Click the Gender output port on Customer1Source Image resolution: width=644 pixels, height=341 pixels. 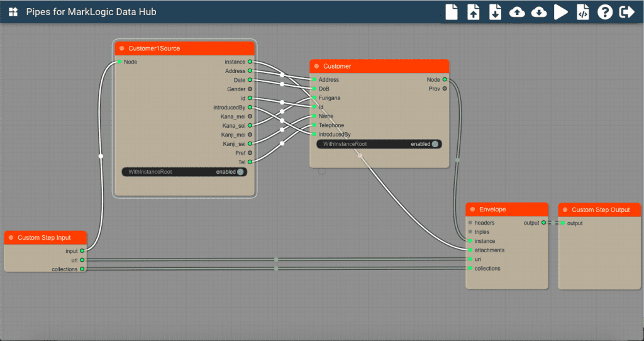pyautogui.click(x=250, y=89)
